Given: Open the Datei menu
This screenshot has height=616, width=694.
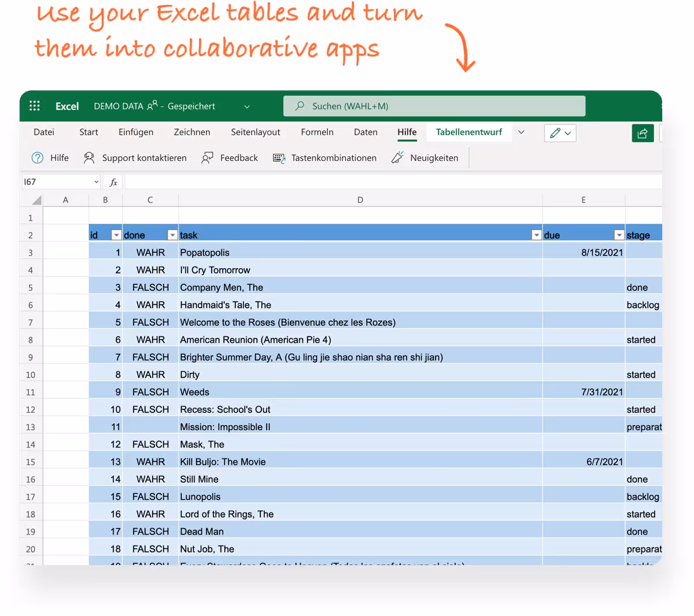Looking at the screenshot, I should click(x=44, y=132).
